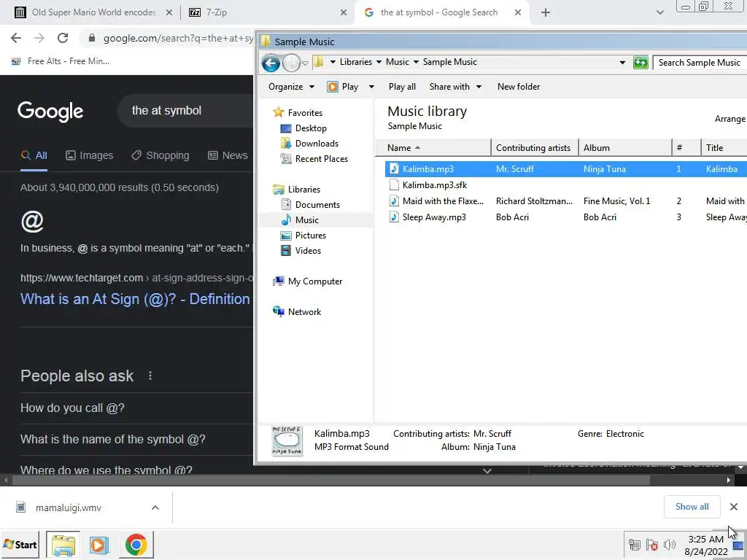This screenshot has width=747, height=560.
Task: Open Documents library
Action: pos(317,205)
